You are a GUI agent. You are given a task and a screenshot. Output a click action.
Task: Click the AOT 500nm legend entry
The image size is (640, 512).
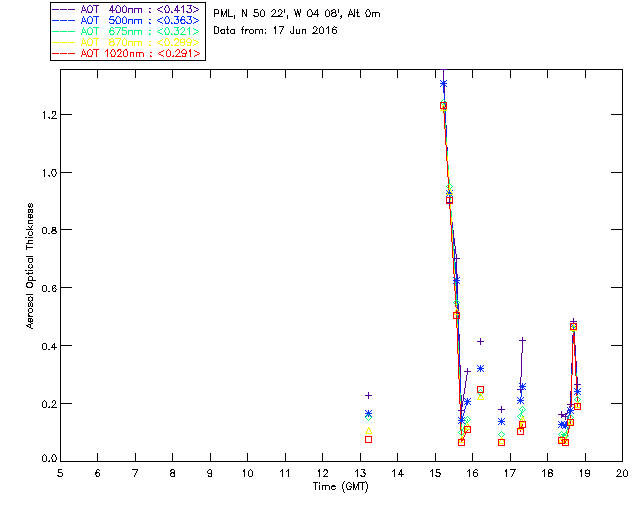pyautogui.click(x=126, y=20)
